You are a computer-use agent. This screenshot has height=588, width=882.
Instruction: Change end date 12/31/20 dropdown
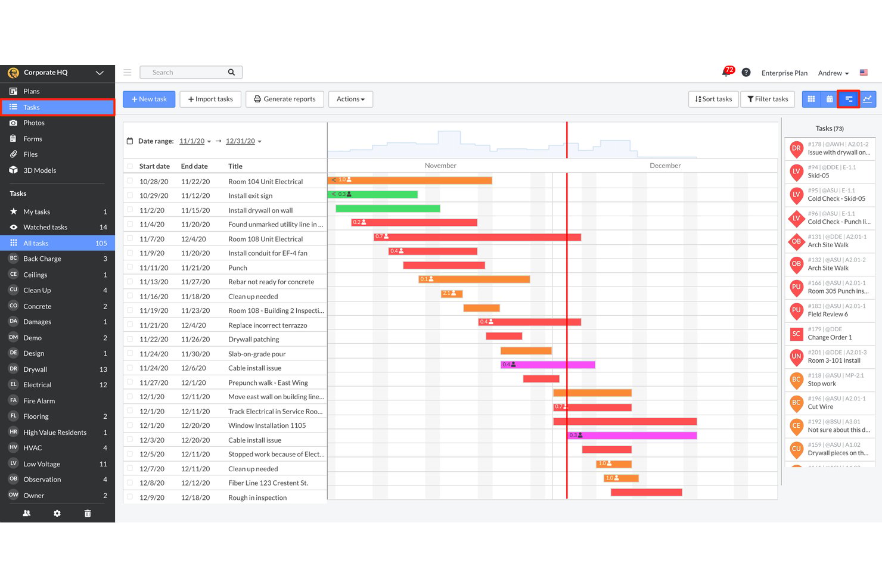pos(244,141)
